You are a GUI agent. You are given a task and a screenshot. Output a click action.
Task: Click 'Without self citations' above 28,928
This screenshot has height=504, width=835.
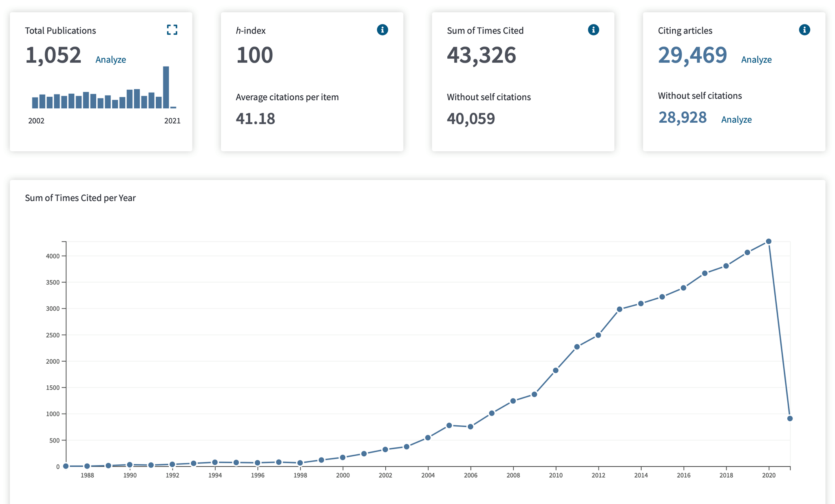pos(700,96)
